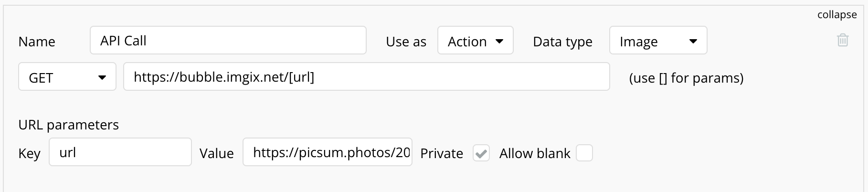This screenshot has height=192, width=868.
Task: Click the Data type label
Action: coord(562,42)
